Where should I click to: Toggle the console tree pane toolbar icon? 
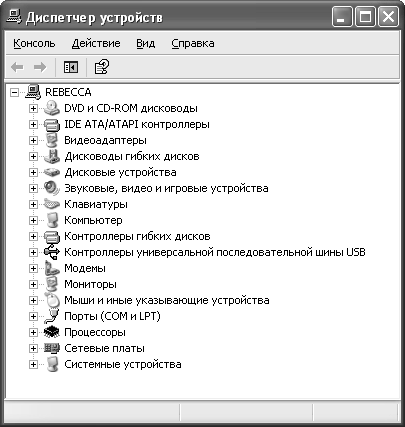(x=71, y=67)
